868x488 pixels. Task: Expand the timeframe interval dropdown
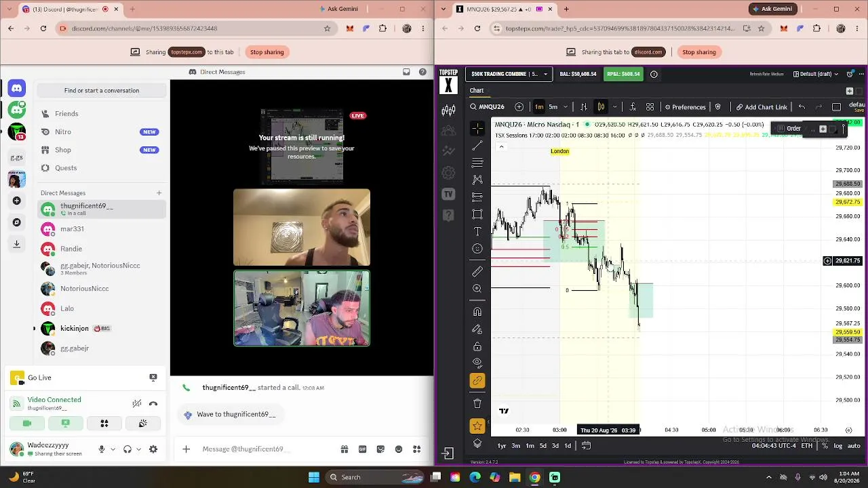pyautogui.click(x=567, y=107)
